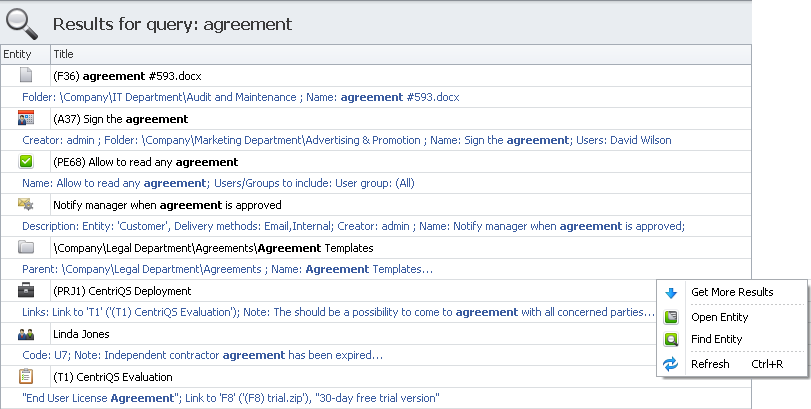Click the magnifying glass search icon in header
Viewport: 811px width, 409px height.
click(24, 21)
